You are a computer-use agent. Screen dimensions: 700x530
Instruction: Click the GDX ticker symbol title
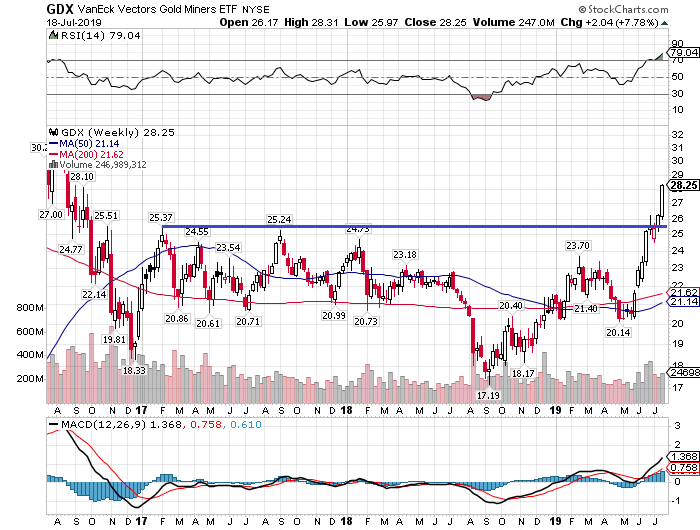60,9
